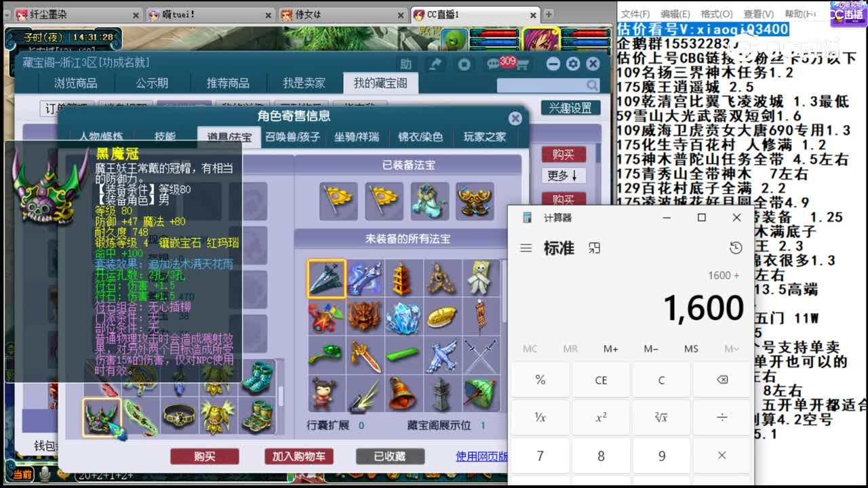
Task: Expand the 更多 dropdown
Action: 563,176
